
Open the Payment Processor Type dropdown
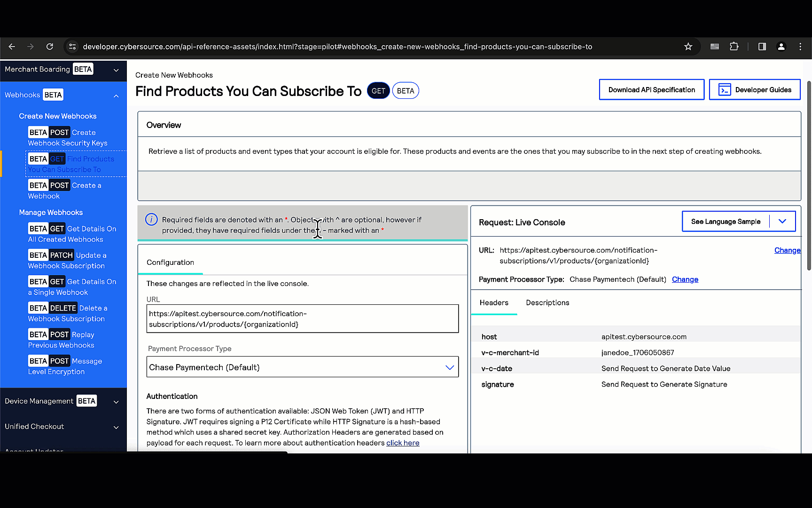(x=302, y=367)
